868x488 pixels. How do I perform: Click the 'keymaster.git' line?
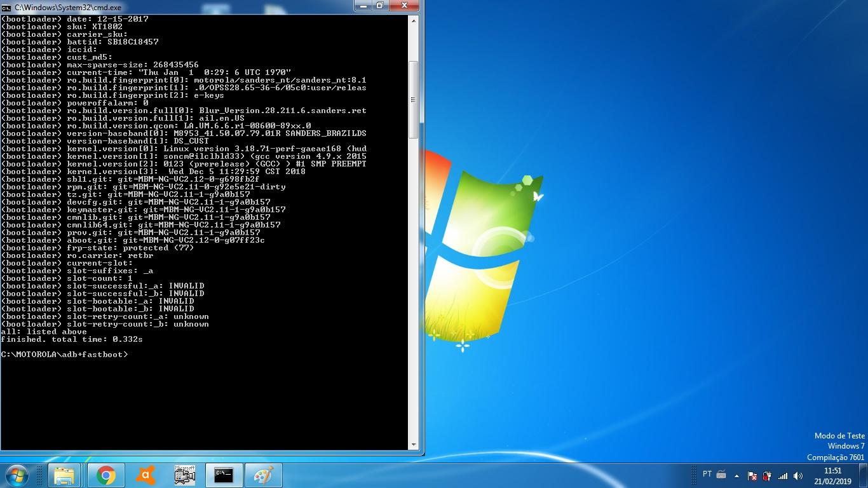click(x=143, y=210)
